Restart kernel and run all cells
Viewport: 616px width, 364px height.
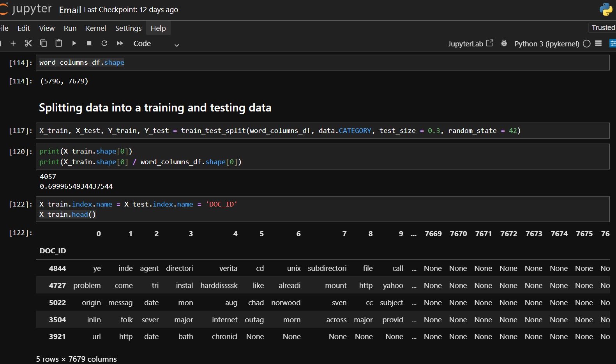pos(120,43)
